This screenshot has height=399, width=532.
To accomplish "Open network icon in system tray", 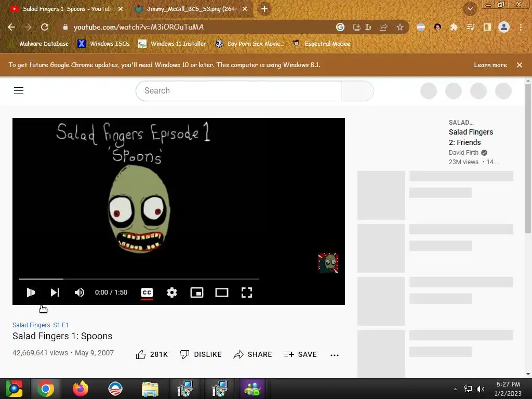I will point(468,389).
